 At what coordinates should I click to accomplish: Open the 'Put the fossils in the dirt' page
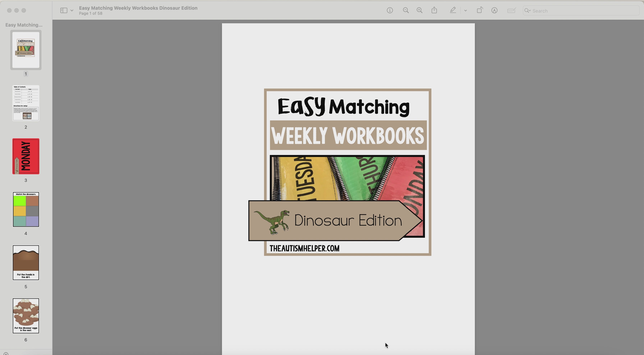click(26, 263)
